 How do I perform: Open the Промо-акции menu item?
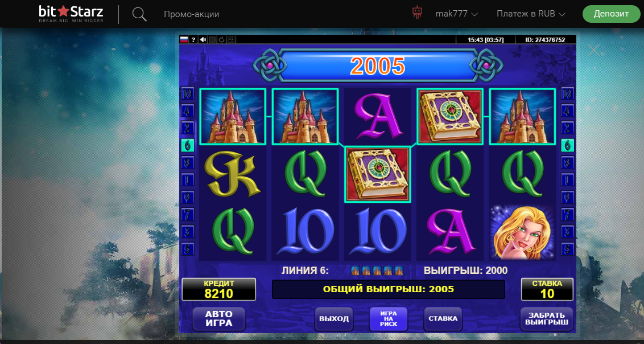click(x=191, y=14)
